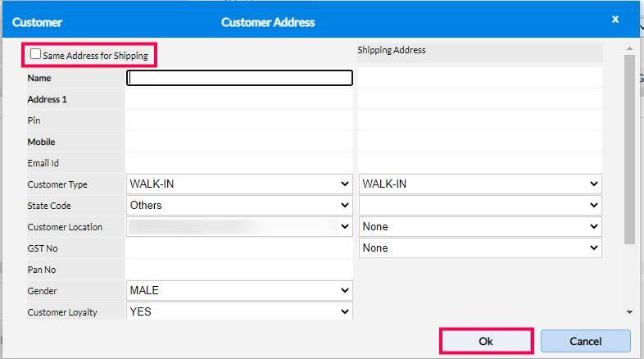This screenshot has height=359, width=644.
Task: Click the GST No input field
Action: pos(239,248)
